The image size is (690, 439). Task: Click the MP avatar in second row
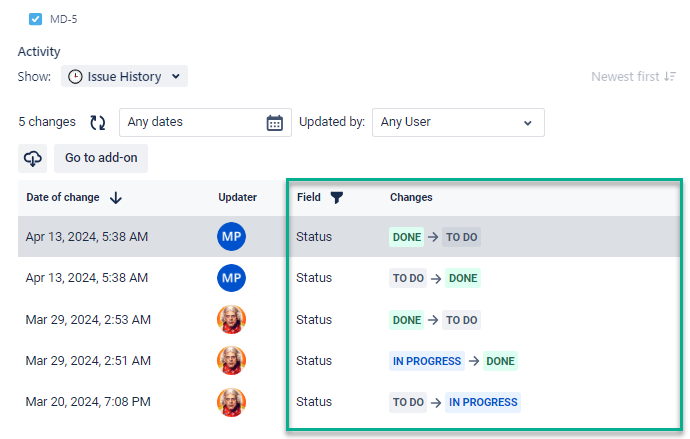pos(231,278)
